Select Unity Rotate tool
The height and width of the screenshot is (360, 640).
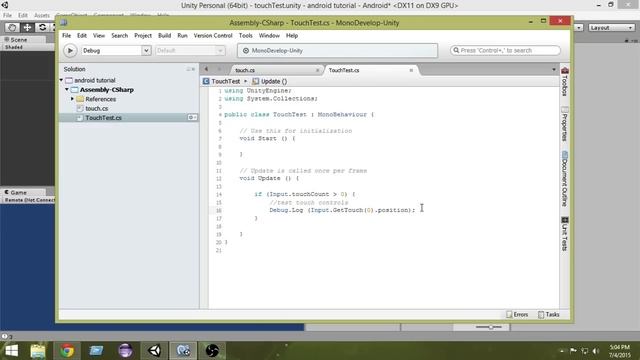tap(42, 27)
